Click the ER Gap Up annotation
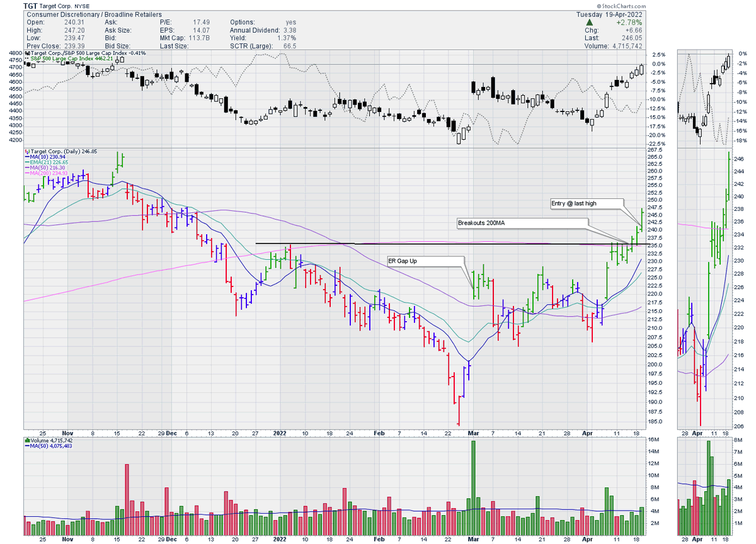Screen dimensions: 756x544 pos(425,260)
